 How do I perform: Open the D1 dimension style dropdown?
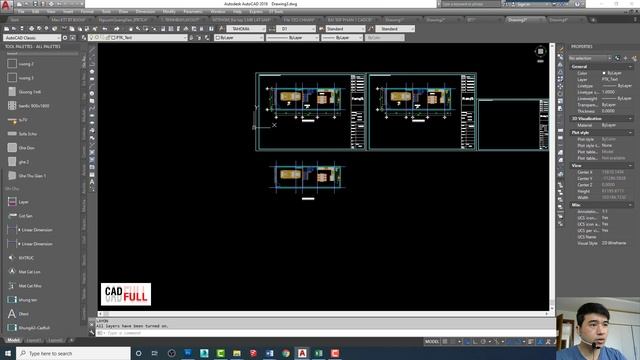coord(296,29)
